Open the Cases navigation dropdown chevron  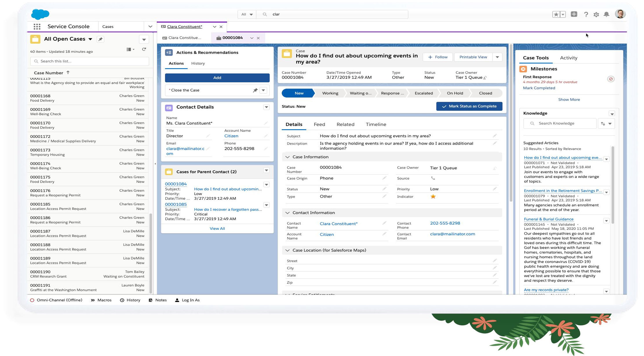[x=150, y=26]
